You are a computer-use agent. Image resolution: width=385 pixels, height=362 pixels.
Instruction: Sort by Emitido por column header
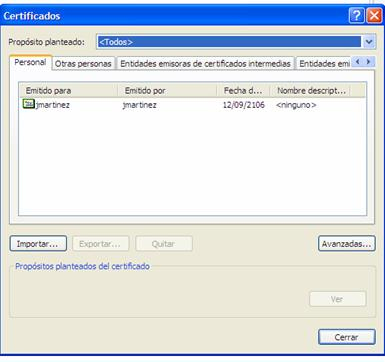[x=167, y=90]
